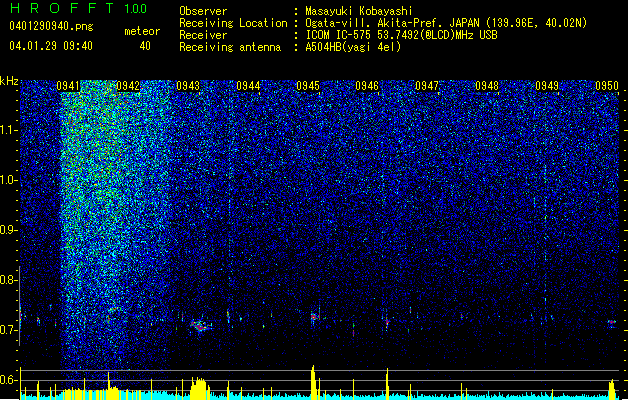The image size is (629, 400).
Task: Click the kHz unit label
Action: click(x=9, y=81)
